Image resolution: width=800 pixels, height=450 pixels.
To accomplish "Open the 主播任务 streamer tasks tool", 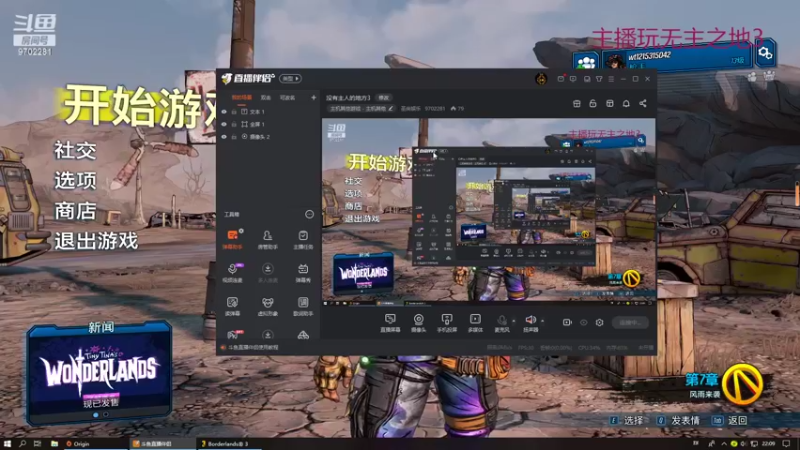I will [x=303, y=239].
